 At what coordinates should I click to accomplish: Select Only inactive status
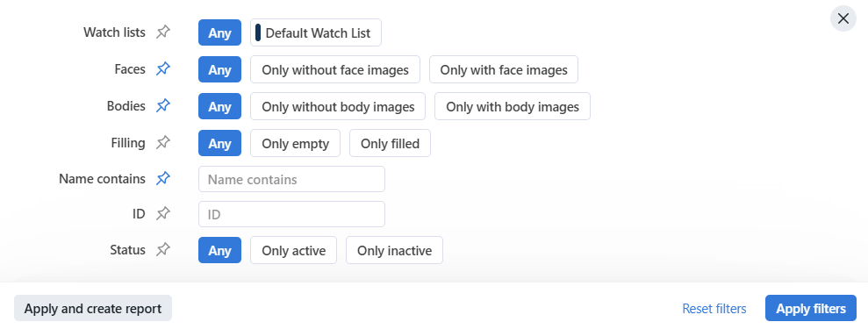394,251
